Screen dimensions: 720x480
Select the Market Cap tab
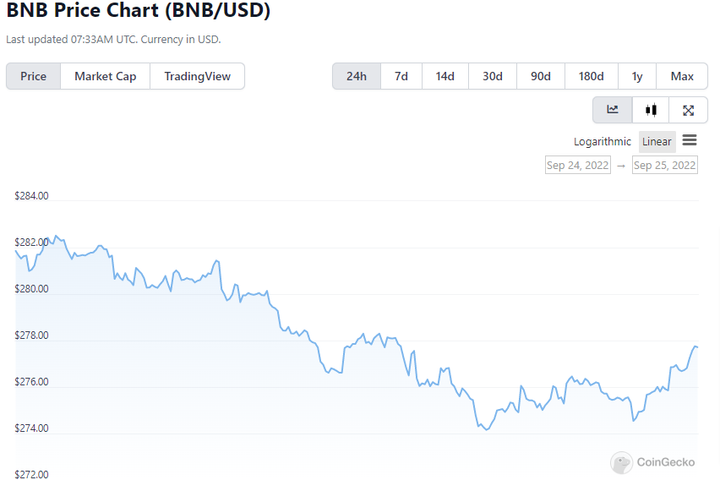(105, 76)
